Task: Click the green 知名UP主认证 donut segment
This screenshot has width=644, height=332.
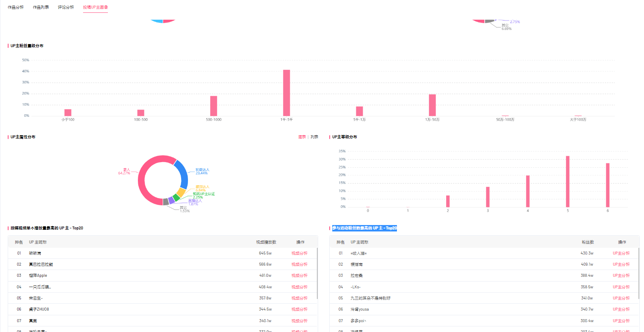Action: pos(176,198)
